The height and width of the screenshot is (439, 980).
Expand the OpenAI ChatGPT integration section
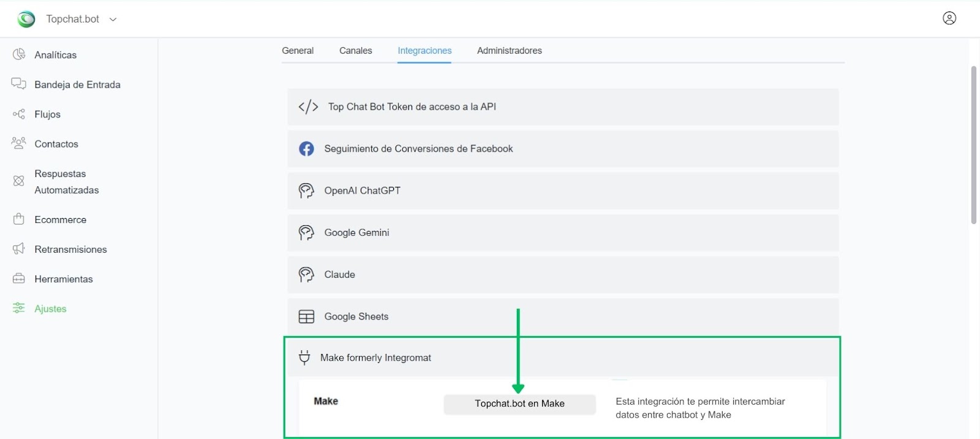coord(563,191)
